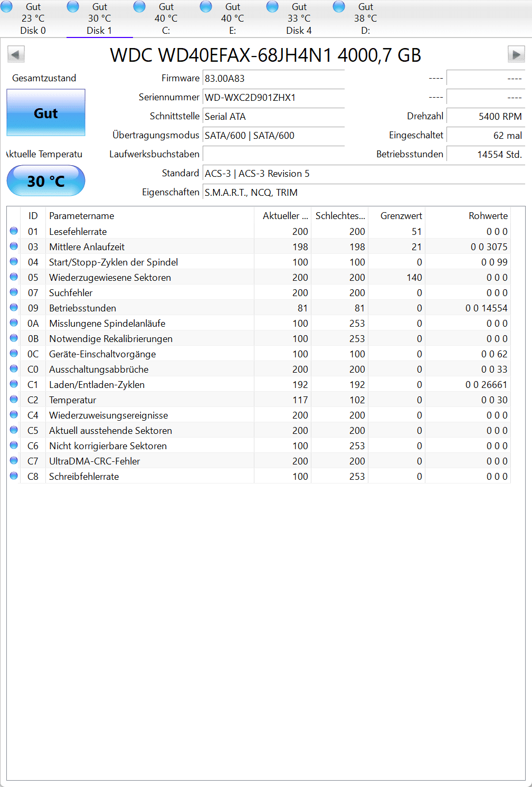532x787 pixels.
Task: Select the Suchfehler parameter name
Action: click(x=71, y=293)
